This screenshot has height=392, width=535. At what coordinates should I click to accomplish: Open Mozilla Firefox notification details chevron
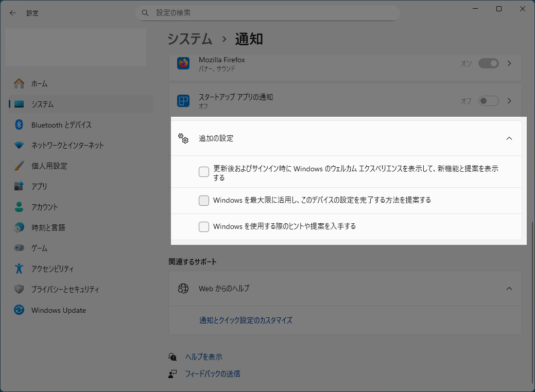[509, 64]
